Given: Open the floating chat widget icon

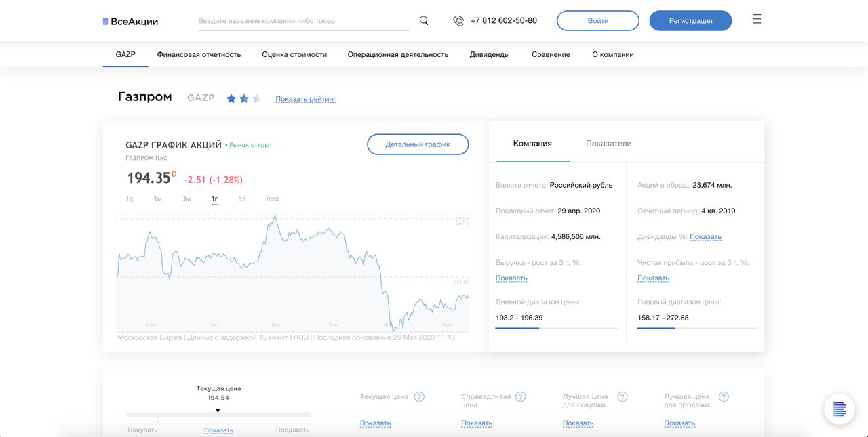Looking at the screenshot, I should point(840,409).
